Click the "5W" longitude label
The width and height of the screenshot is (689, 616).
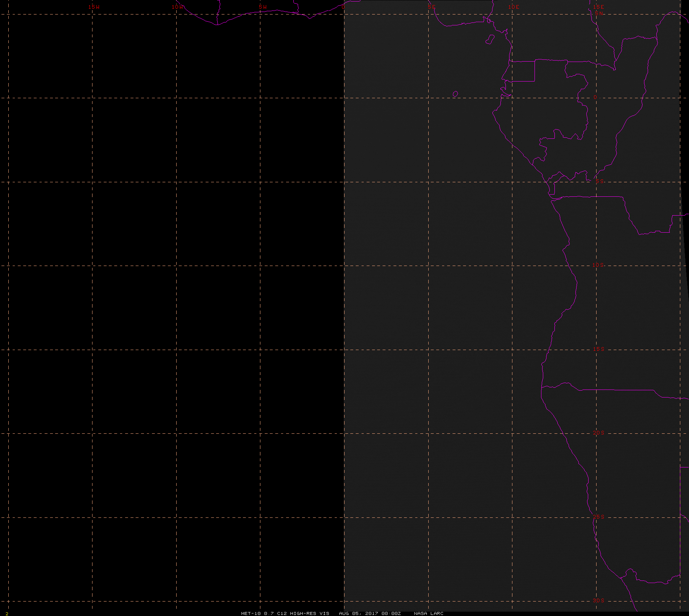pyautogui.click(x=263, y=7)
